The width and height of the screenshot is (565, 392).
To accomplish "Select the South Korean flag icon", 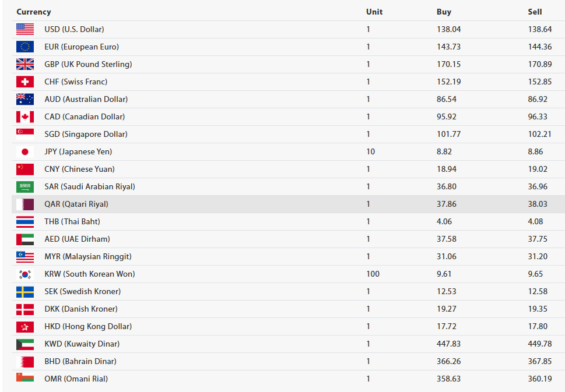I will click(25, 274).
